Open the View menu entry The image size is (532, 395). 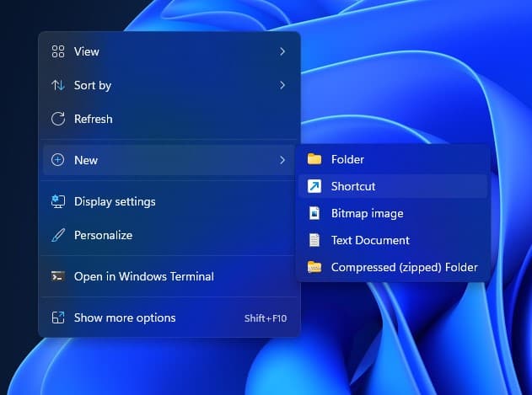point(169,51)
